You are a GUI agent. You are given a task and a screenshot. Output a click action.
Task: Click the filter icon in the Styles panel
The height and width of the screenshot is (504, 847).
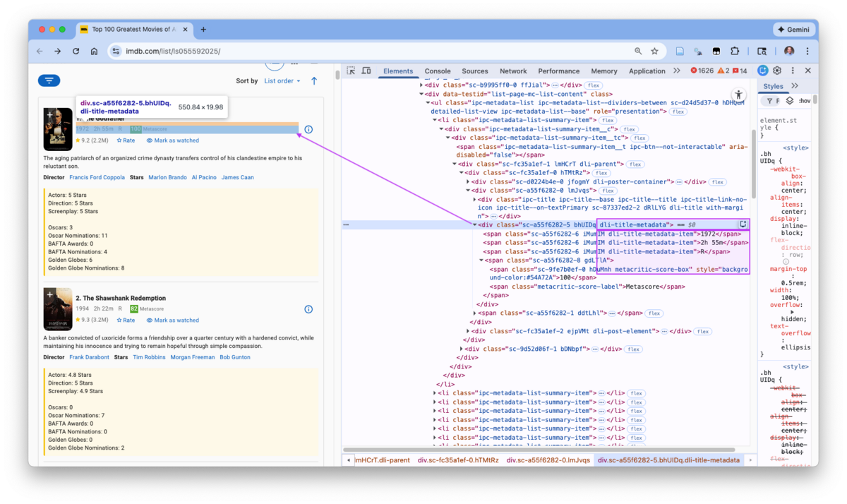pyautogui.click(x=770, y=100)
